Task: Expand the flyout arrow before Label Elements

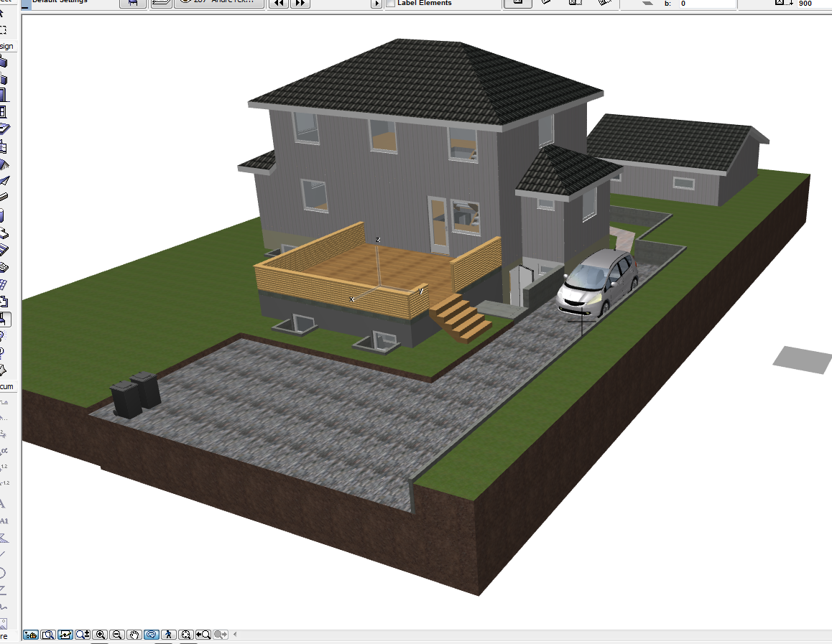Action: [x=376, y=4]
